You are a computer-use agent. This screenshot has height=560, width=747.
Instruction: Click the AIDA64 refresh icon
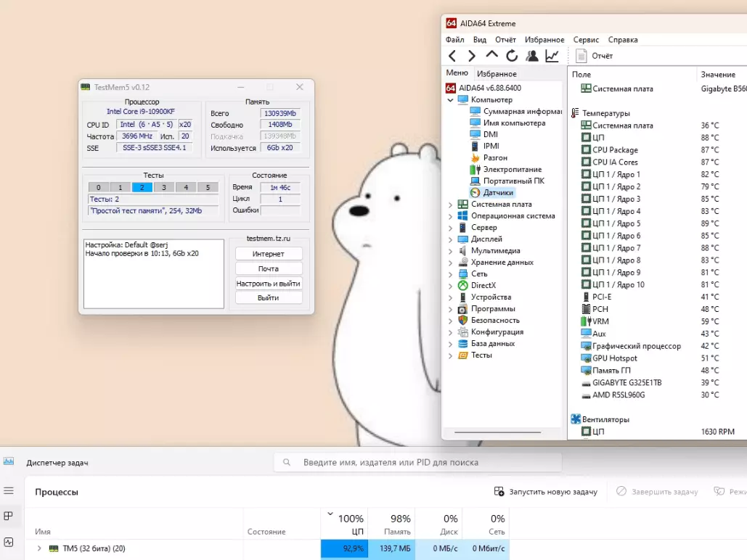[512, 56]
